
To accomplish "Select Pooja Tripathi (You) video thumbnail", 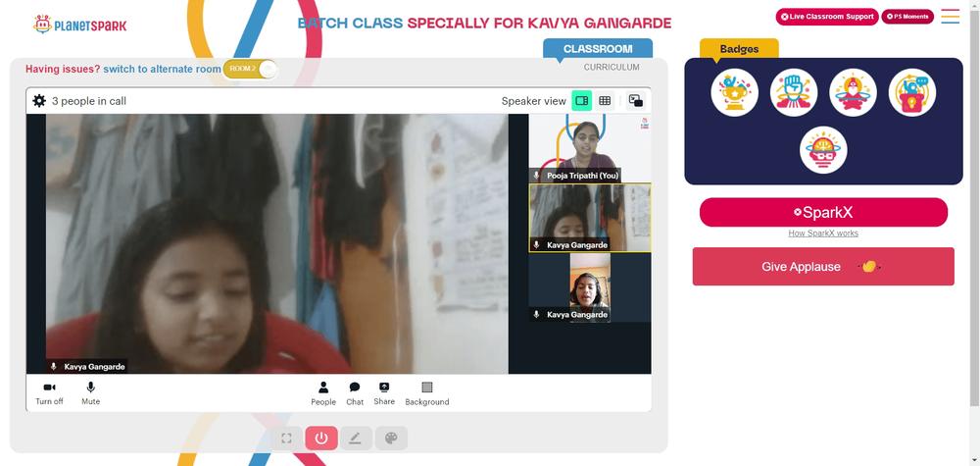I will tap(590, 148).
